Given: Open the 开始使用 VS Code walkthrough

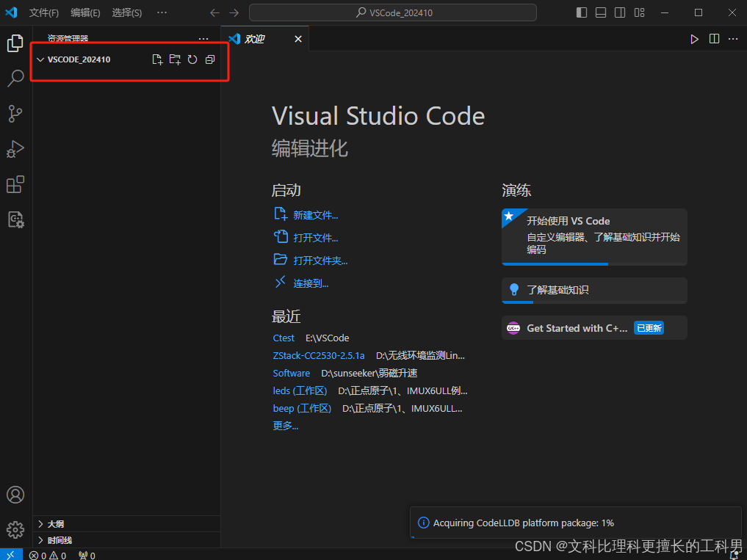Looking at the screenshot, I should click(x=594, y=236).
